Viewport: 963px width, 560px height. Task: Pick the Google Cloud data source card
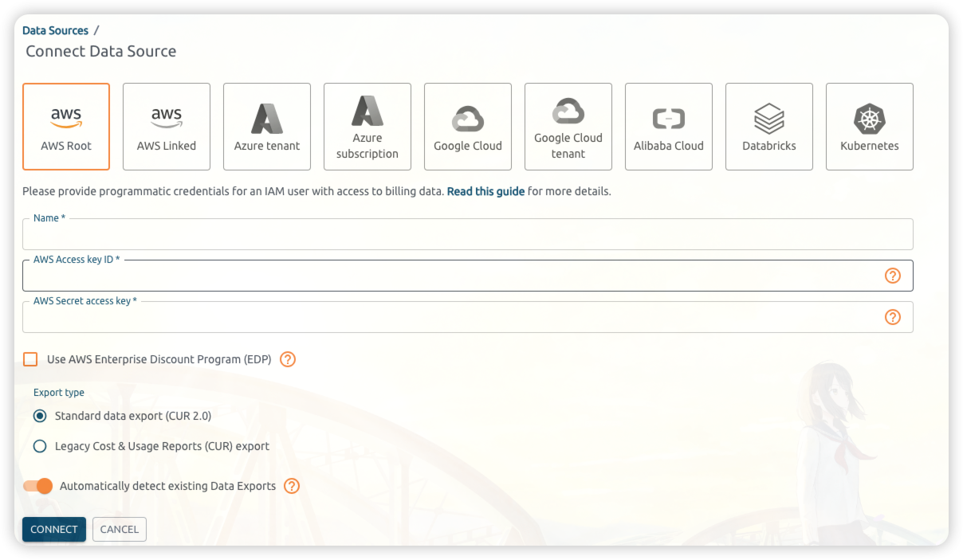pyautogui.click(x=468, y=127)
